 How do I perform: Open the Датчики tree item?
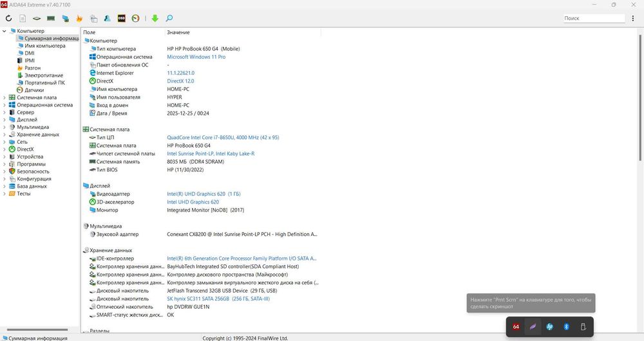(34, 90)
